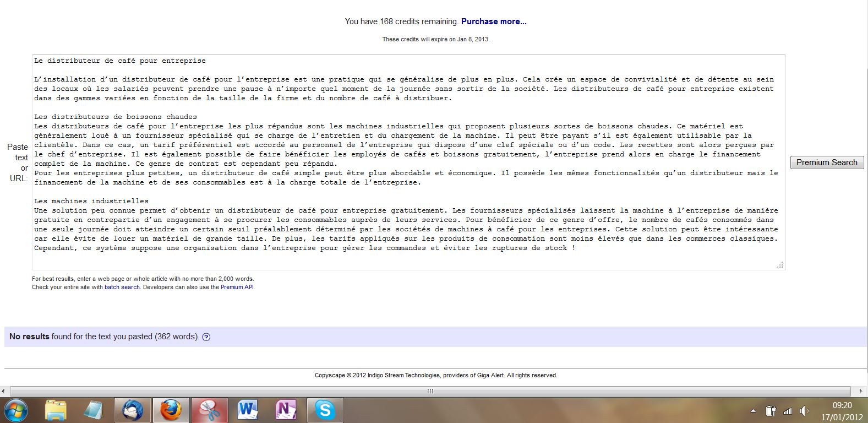Image resolution: width=868 pixels, height=423 pixels.
Task: Open Windows Explorer from the taskbar
Action: (56, 410)
